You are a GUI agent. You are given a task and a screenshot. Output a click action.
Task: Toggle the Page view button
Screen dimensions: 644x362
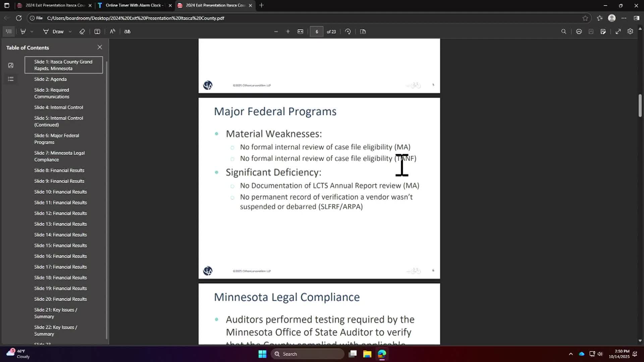(x=363, y=32)
